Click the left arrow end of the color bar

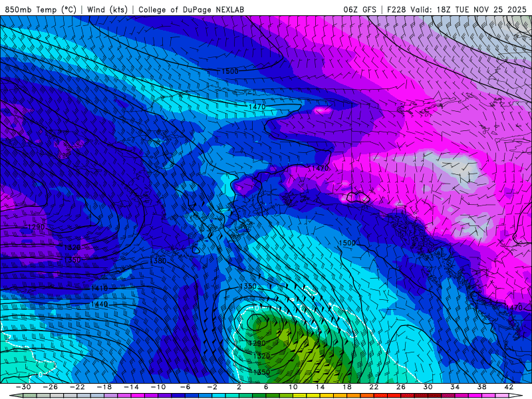16,396
